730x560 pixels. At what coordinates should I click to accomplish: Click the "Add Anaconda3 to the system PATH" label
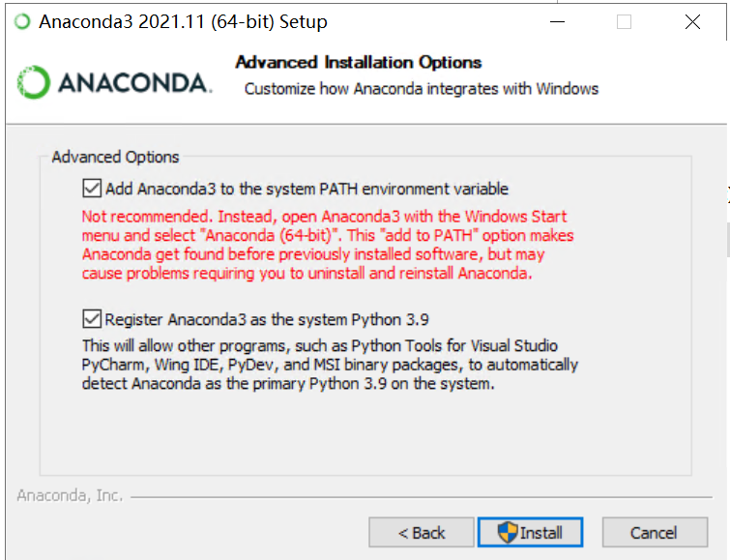[307, 189]
